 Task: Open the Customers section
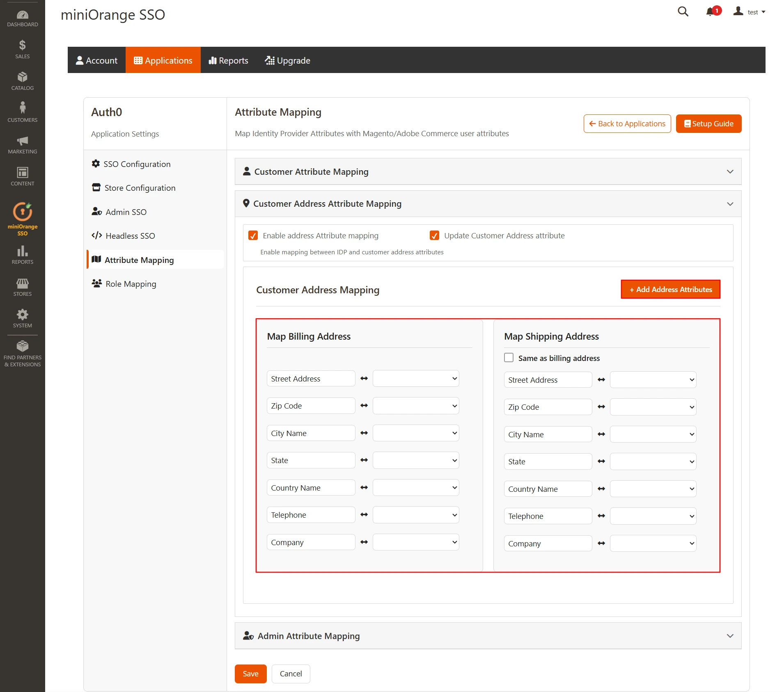click(x=22, y=111)
